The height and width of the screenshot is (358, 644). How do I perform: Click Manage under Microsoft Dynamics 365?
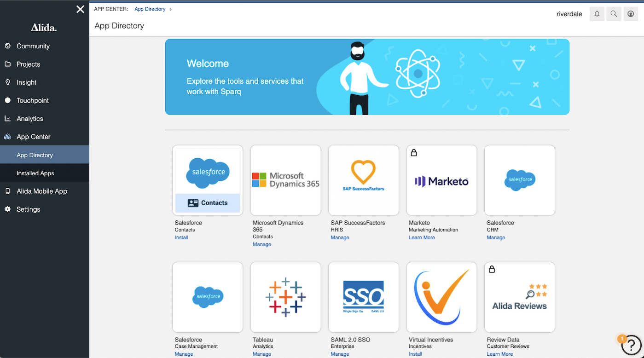261,244
